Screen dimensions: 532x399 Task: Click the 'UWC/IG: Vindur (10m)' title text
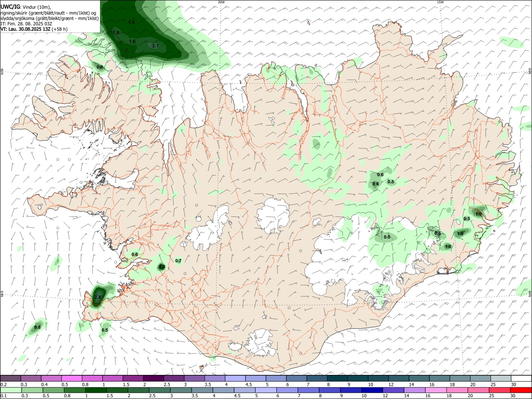point(26,7)
